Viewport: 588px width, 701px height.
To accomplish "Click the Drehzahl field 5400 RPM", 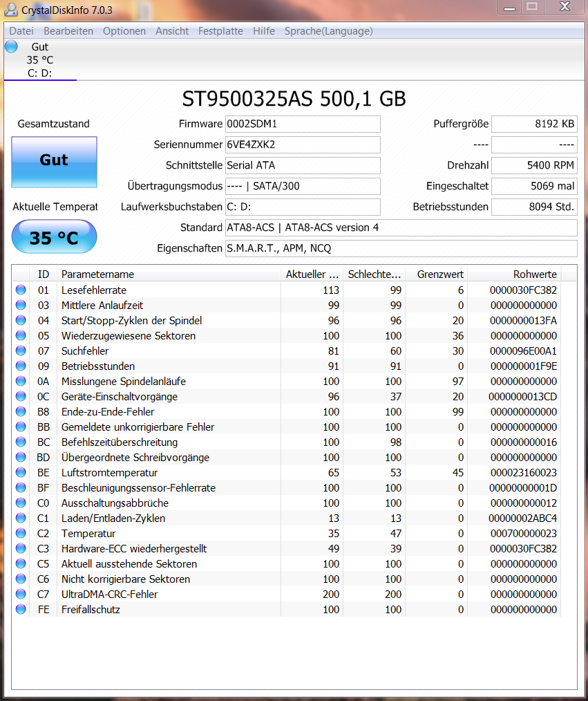I will click(x=534, y=165).
